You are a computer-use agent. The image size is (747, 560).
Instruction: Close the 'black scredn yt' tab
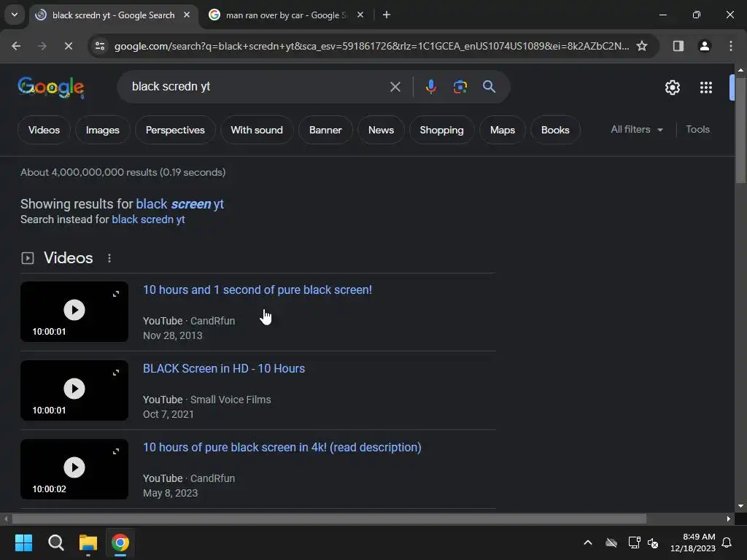coord(187,15)
